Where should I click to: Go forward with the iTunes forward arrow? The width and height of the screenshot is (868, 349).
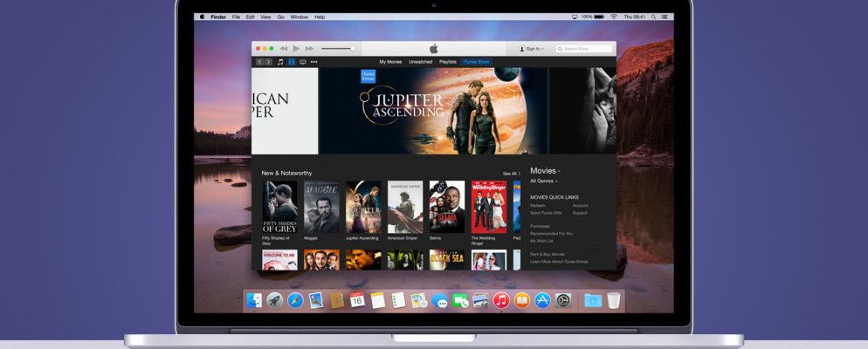tap(268, 62)
